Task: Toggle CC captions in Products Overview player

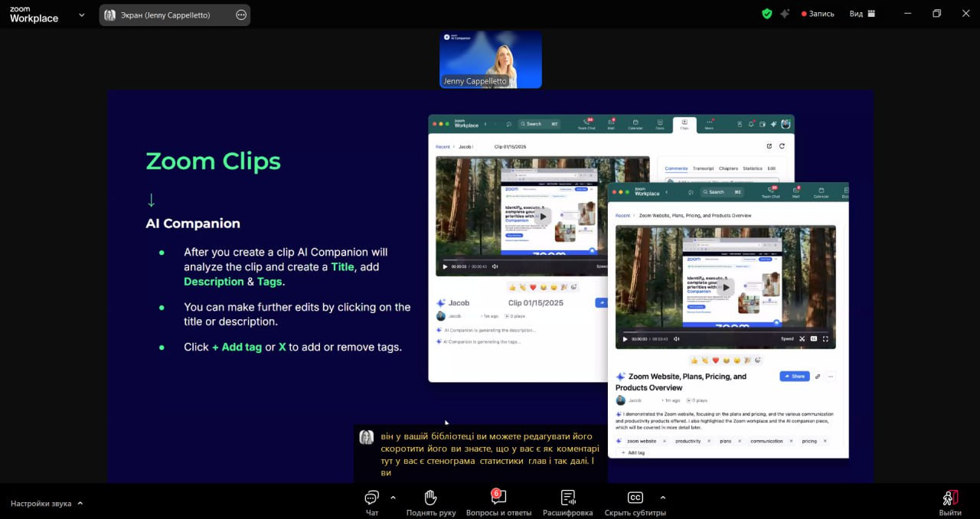Action: coord(814,338)
